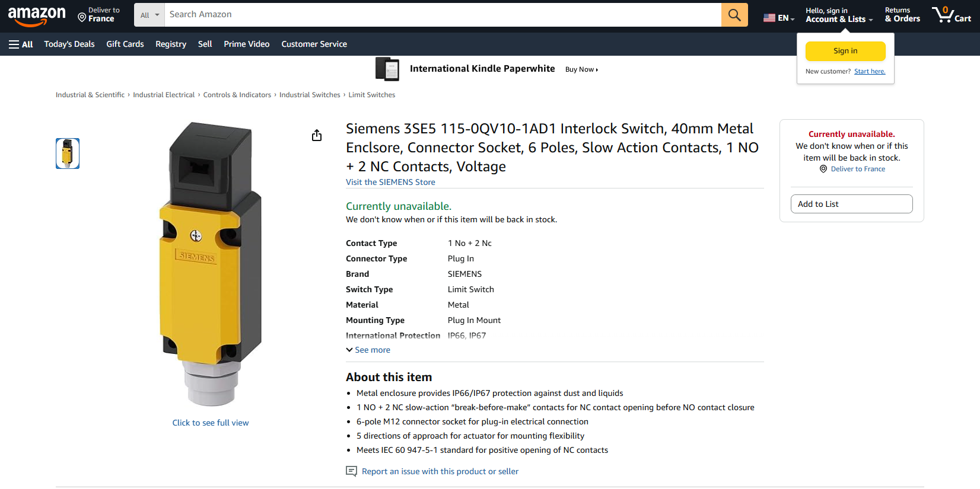Click into the Search Amazon field
Image resolution: width=980 pixels, height=489 pixels.
[442, 15]
